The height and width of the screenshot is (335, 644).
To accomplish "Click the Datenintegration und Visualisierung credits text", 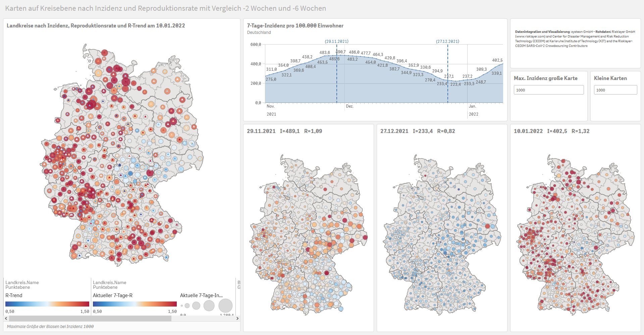I will click(575, 39).
